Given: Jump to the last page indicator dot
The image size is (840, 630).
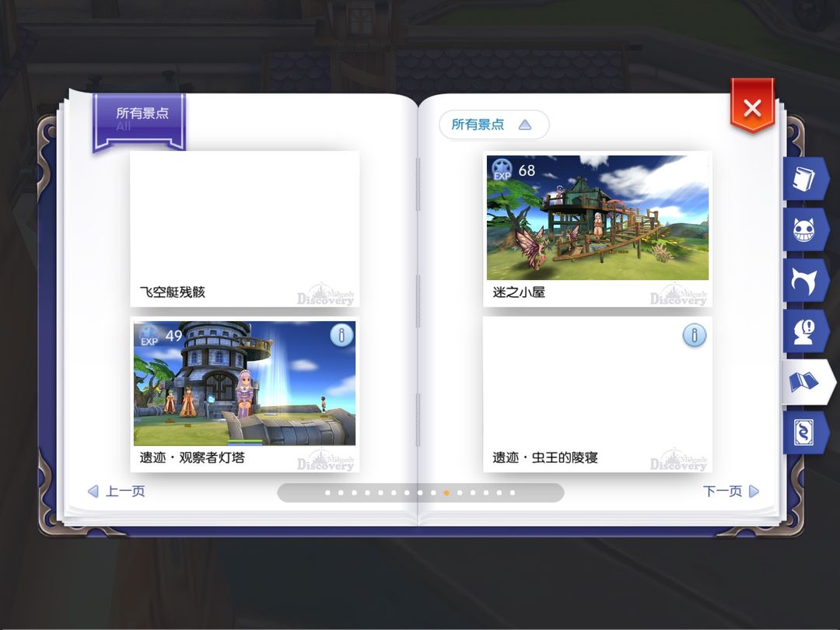Looking at the screenshot, I should pos(513,493).
